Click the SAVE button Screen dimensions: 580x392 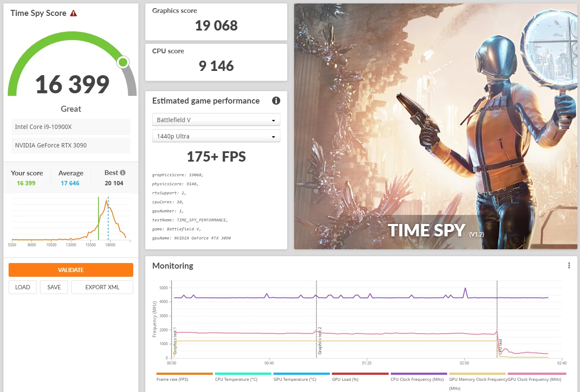click(x=54, y=287)
